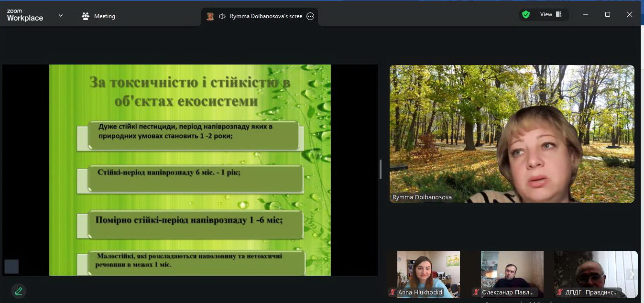Click Rymma's small avatar in the share tab

point(210,16)
